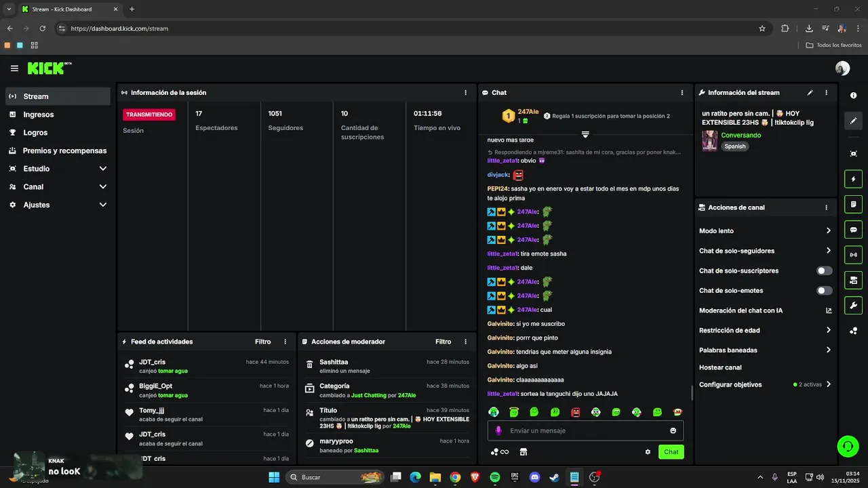Open Chat de solo-seguidores options arrow
The height and width of the screenshot is (488, 868).
829,251
